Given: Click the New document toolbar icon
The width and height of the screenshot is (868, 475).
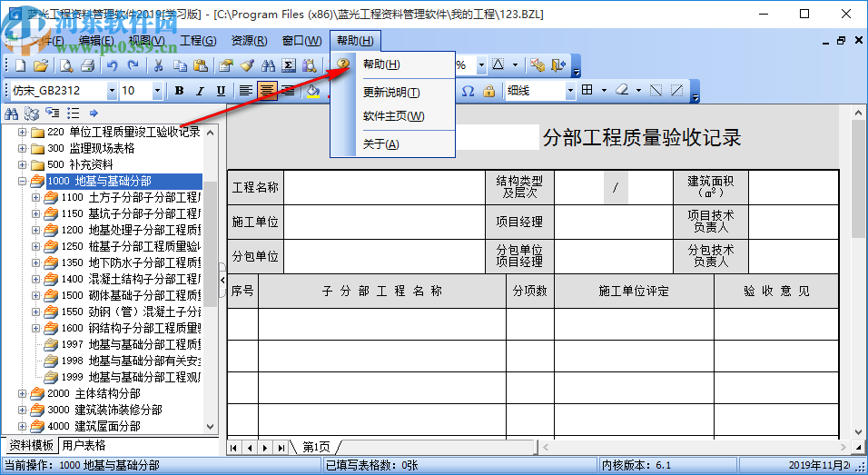Looking at the screenshot, I should point(21,65).
